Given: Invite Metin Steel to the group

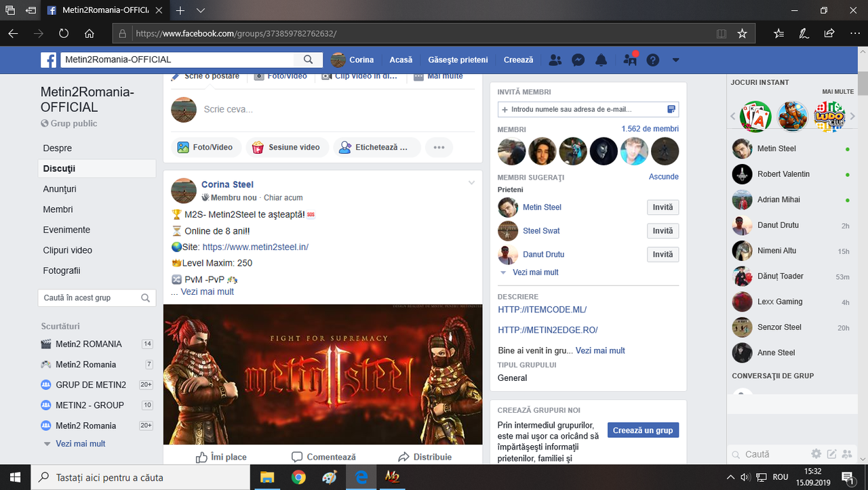Looking at the screenshot, I should [x=663, y=207].
